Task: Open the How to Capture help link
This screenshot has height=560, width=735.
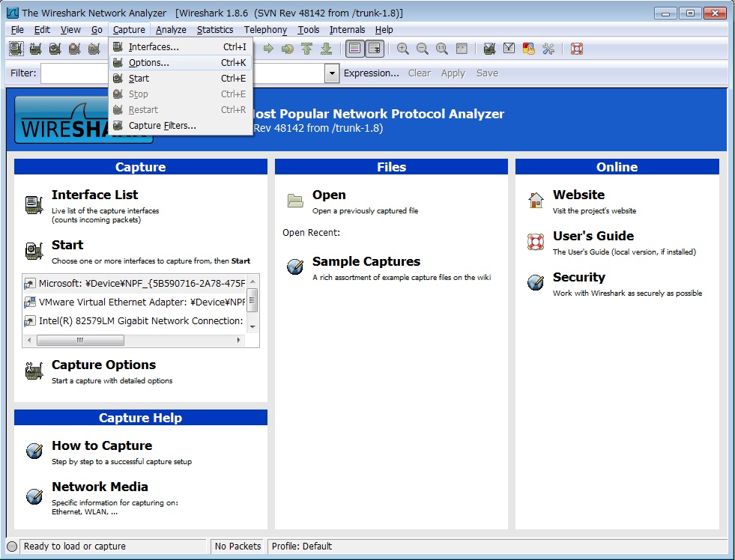Action: coord(102,445)
